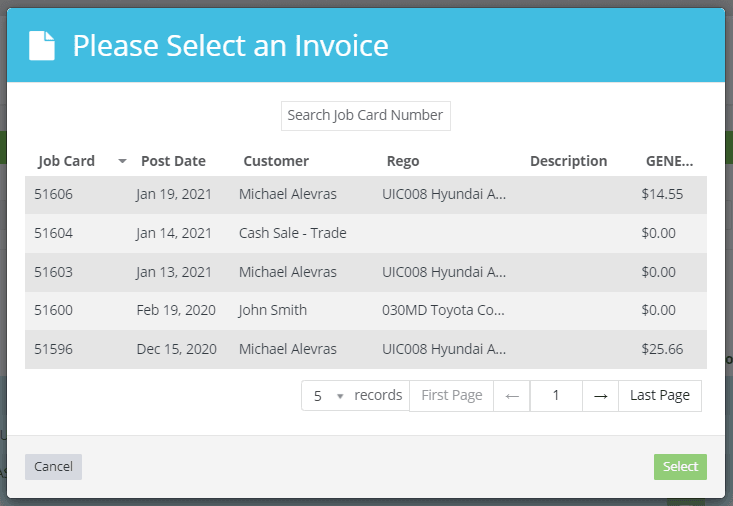
Task: Click the $0.00 amount in row 51600
Action: (658, 310)
